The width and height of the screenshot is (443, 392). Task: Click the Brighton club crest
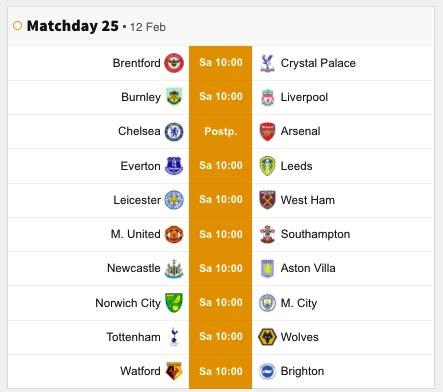(x=267, y=371)
